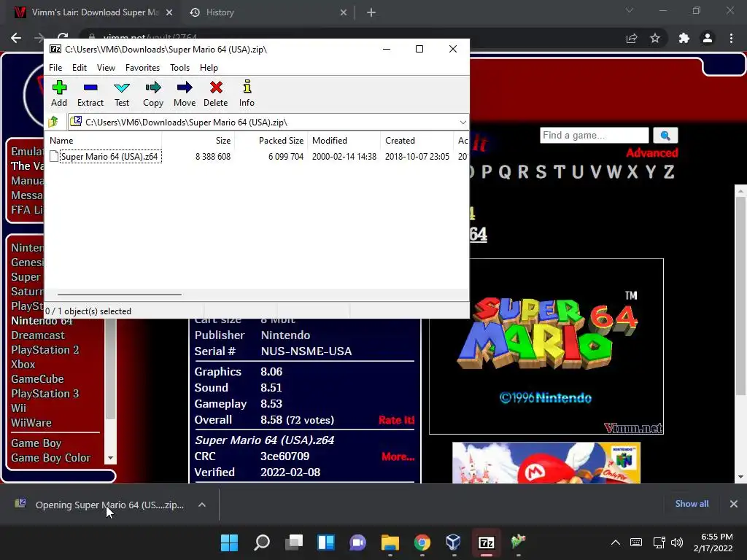
Task: Click the red Delete icon
Action: [216, 94]
